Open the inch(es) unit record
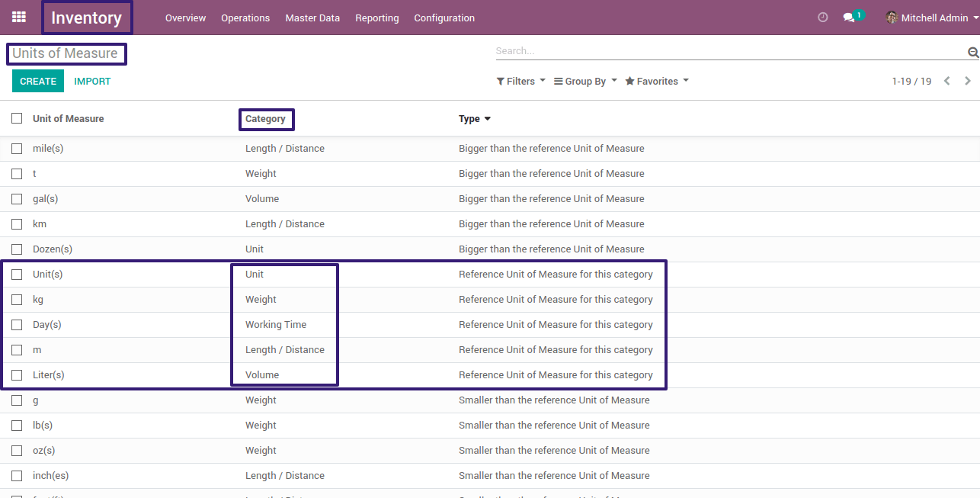This screenshot has height=498, width=980. pyautogui.click(x=51, y=476)
